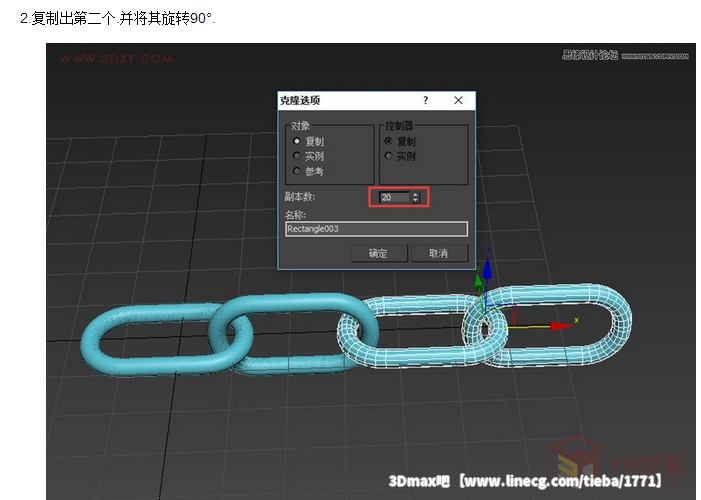The image size is (701, 500).
Task: Close the Clone Options dialog
Action: click(x=458, y=101)
